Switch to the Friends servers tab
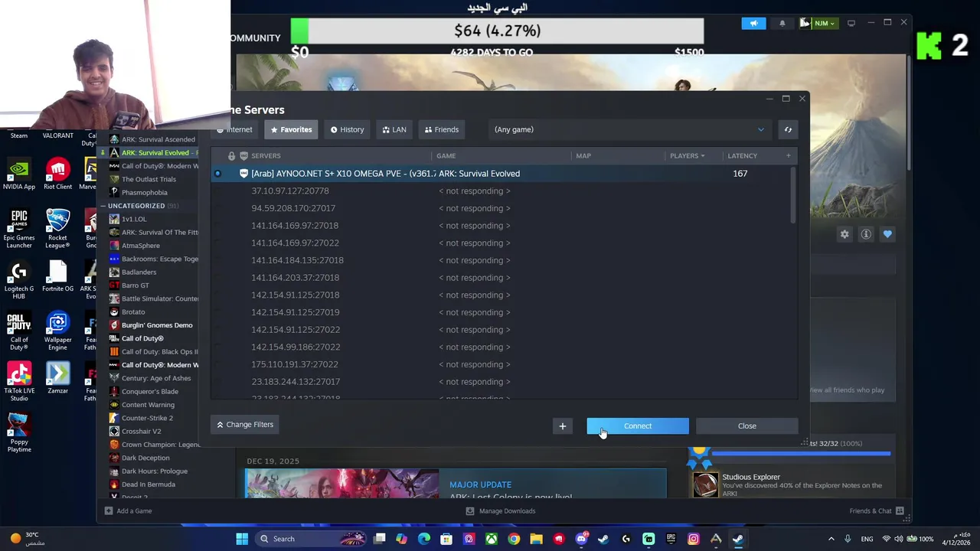 pos(442,129)
